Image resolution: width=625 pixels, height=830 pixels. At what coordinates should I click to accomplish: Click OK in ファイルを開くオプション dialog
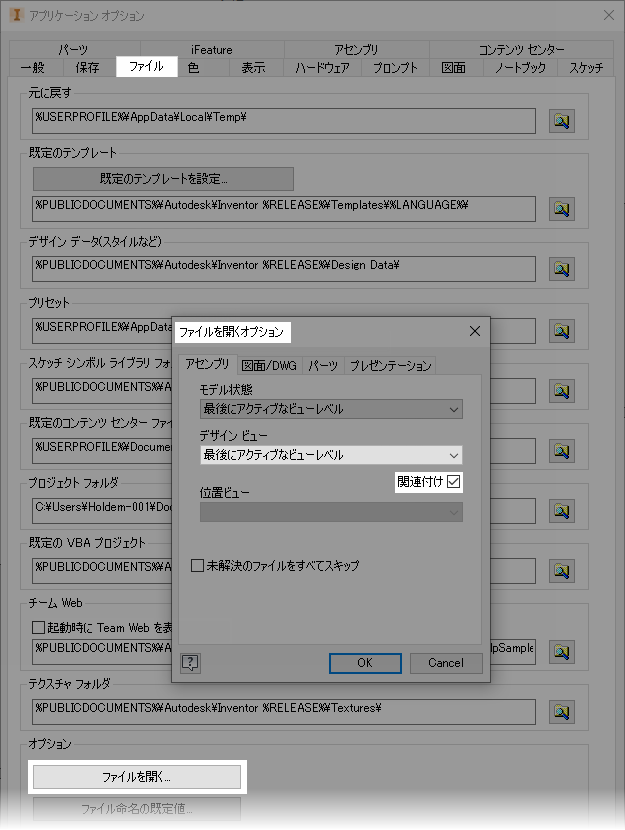(365, 663)
